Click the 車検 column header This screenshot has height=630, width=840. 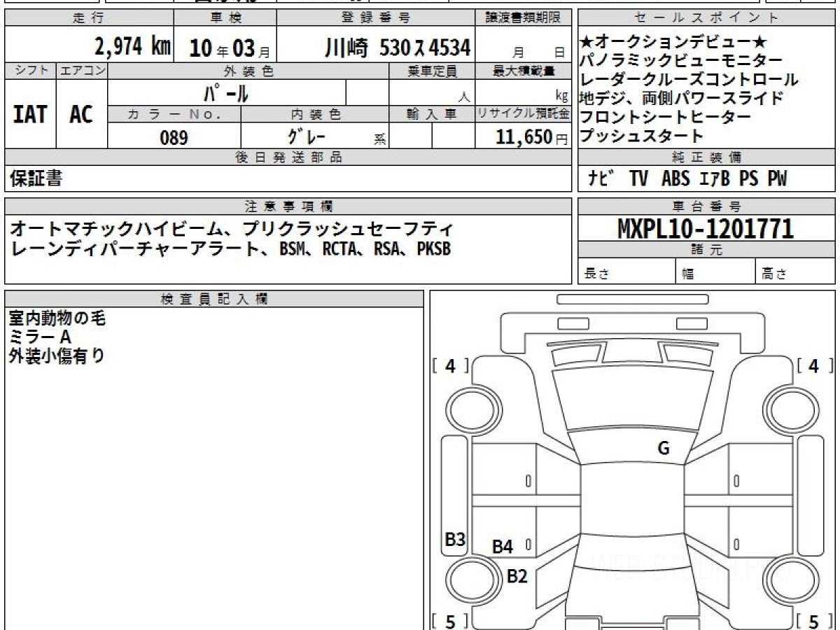pos(225,18)
